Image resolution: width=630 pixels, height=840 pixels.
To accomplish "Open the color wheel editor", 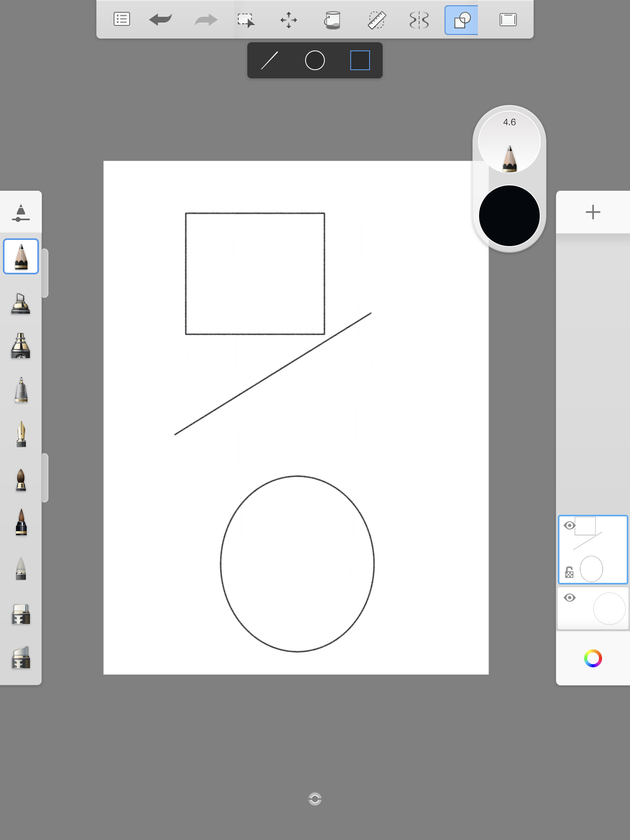I will (x=593, y=658).
